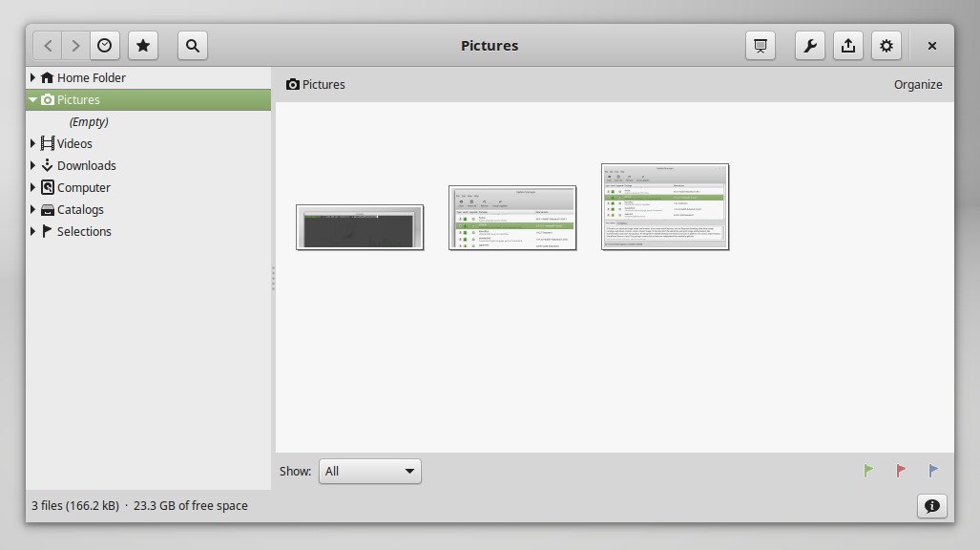Toggle the red flag filter

[901, 471]
